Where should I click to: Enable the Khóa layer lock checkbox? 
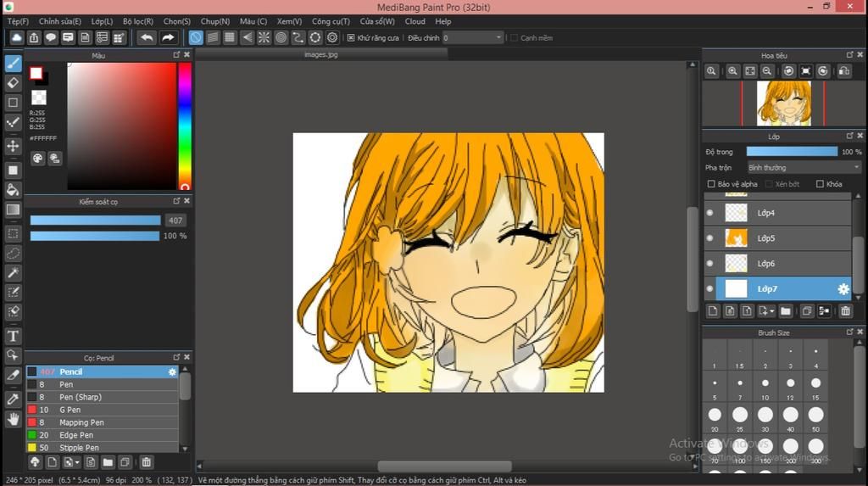tap(820, 184)
